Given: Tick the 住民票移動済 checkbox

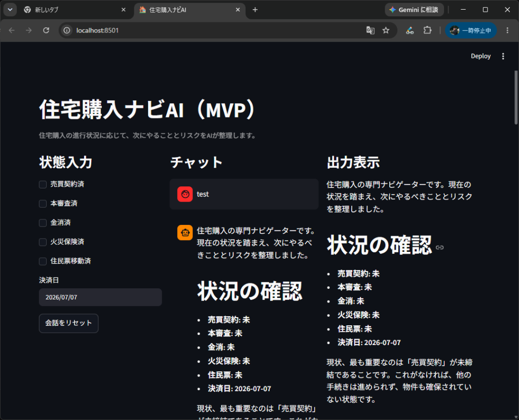Looking at the screenshot, I should 43,261.
